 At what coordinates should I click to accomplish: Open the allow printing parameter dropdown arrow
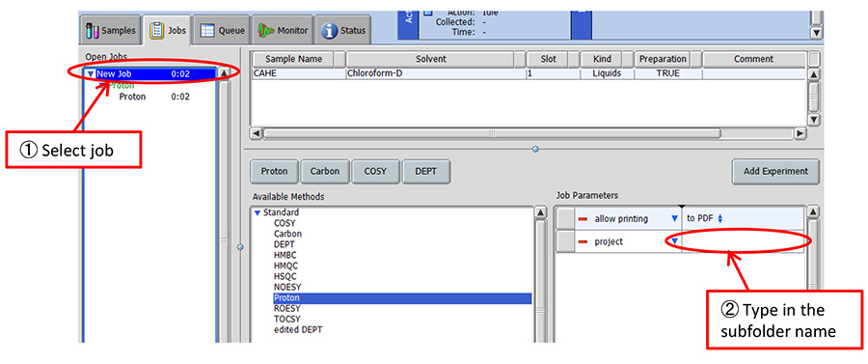(x=674, y=219)
